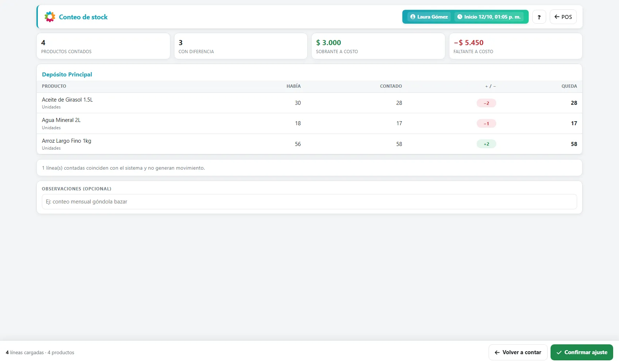Click the Observaciones input field
This screenshot has width=619, height=364.
309,202
